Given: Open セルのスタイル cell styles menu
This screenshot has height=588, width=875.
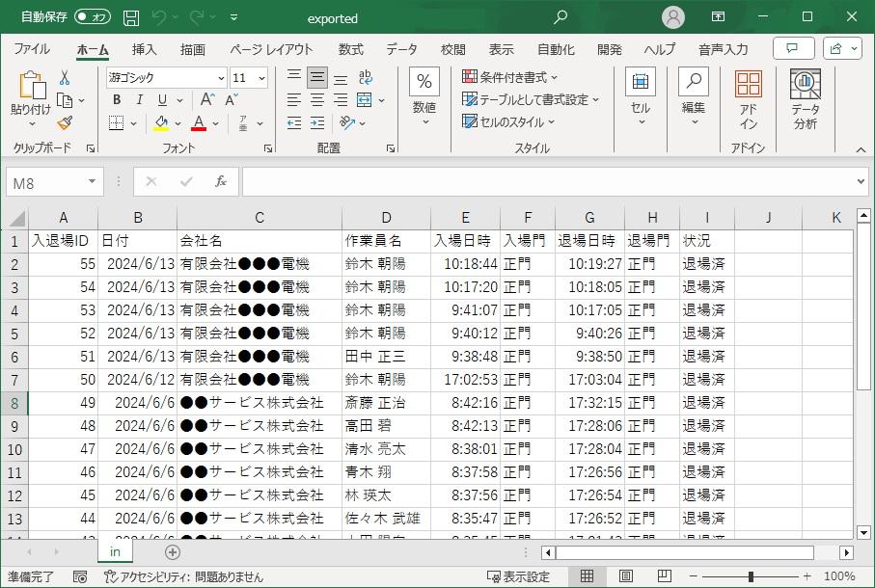Looking at the screenshot, I should 509,122.
